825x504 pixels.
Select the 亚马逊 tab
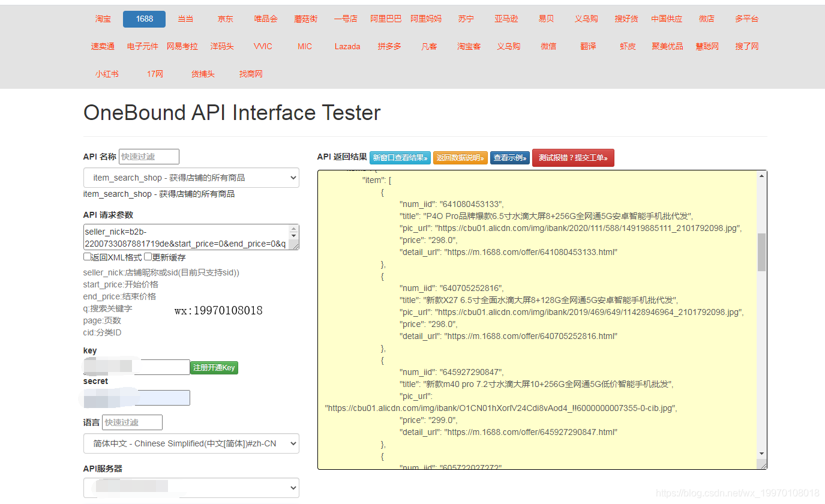(x=506, y=19)
